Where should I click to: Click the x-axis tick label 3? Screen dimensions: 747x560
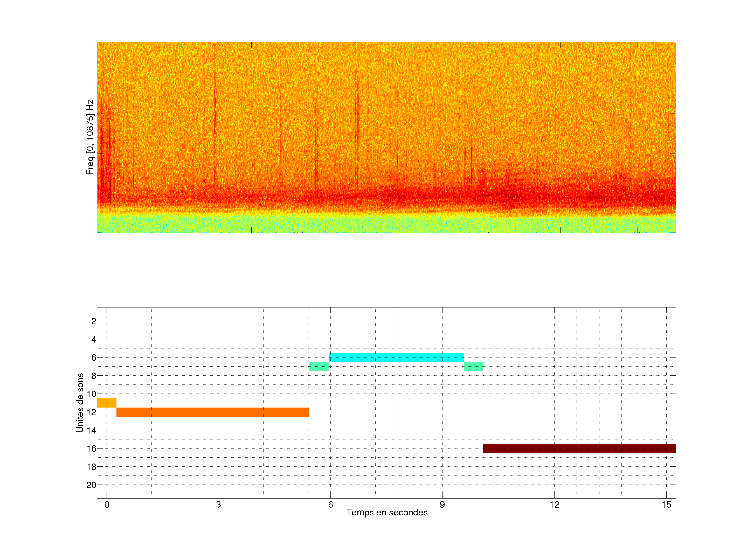[218, 505]
